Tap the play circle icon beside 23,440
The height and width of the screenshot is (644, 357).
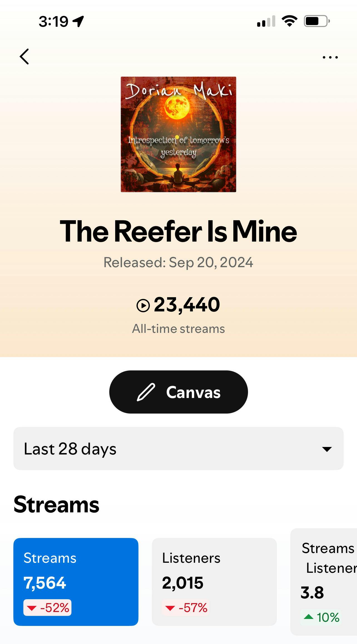point(143,306)
